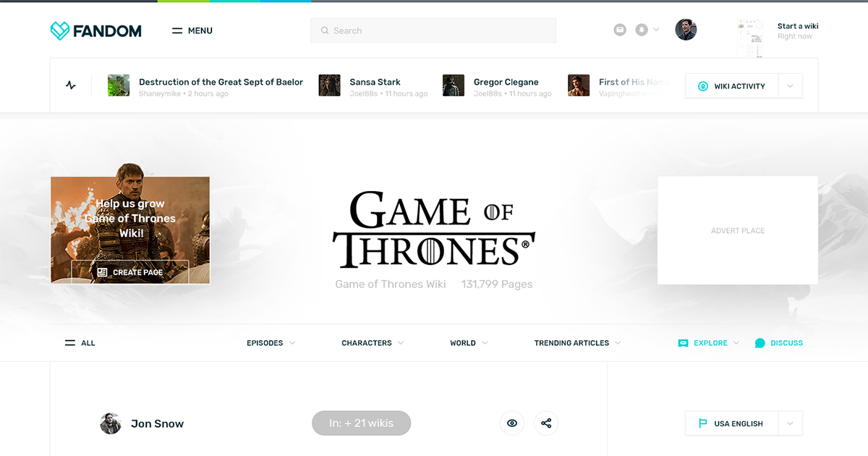This screenshot has height=456, width=868.
Task: Expand the EPISODES dropdown
Action: point(271,343)
